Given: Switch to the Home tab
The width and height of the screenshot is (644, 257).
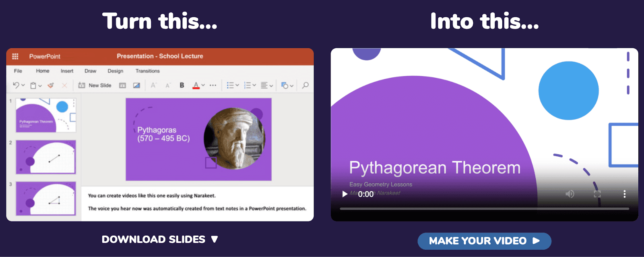Looking at the screenshot, I should point(43,71).
